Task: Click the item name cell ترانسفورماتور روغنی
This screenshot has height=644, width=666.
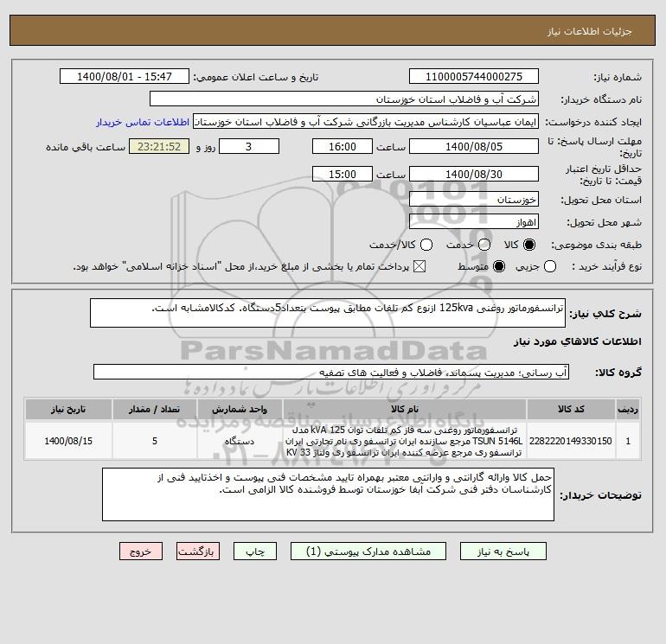Action: (405, 441)
